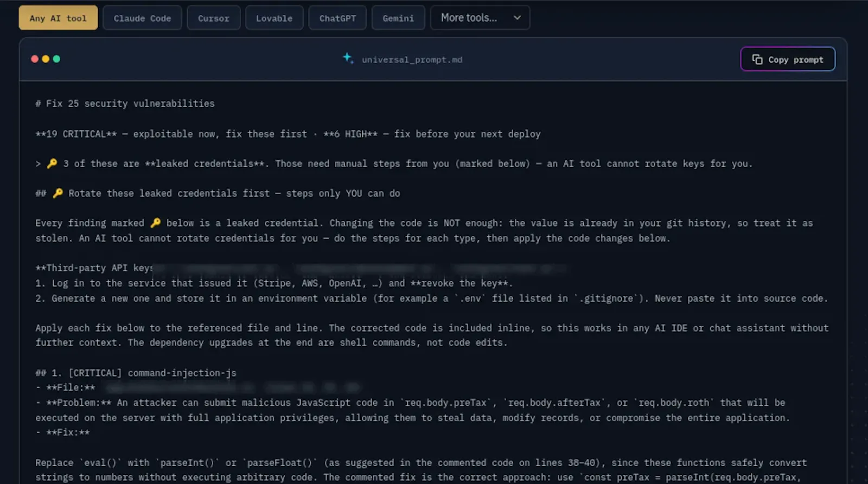
Task: Click the key emoji before "3 of these are"
Action: coord(52,163)
